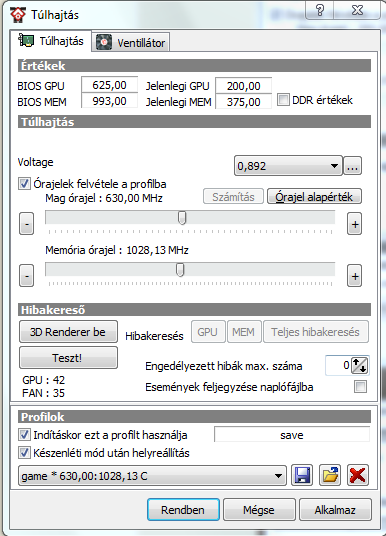Cancel with the Mégse button
The image size is (386, 536).
[x=259, y=510]
